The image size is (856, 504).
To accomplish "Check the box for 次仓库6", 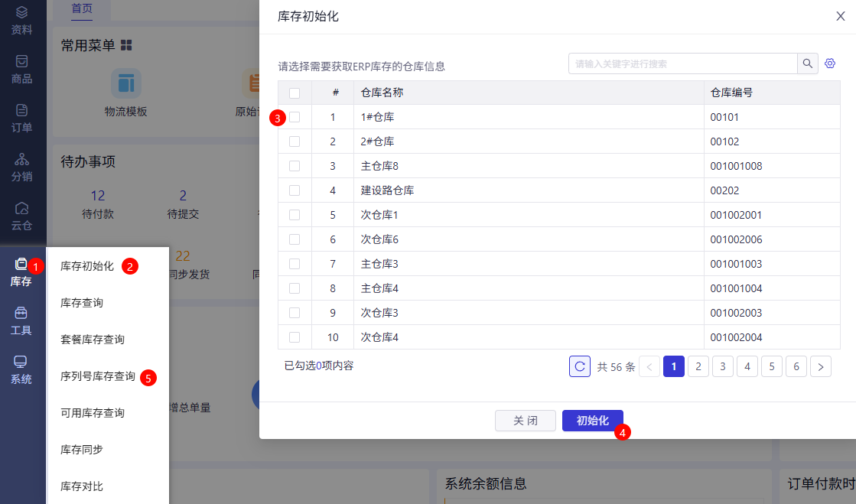I will click(295, 239).
